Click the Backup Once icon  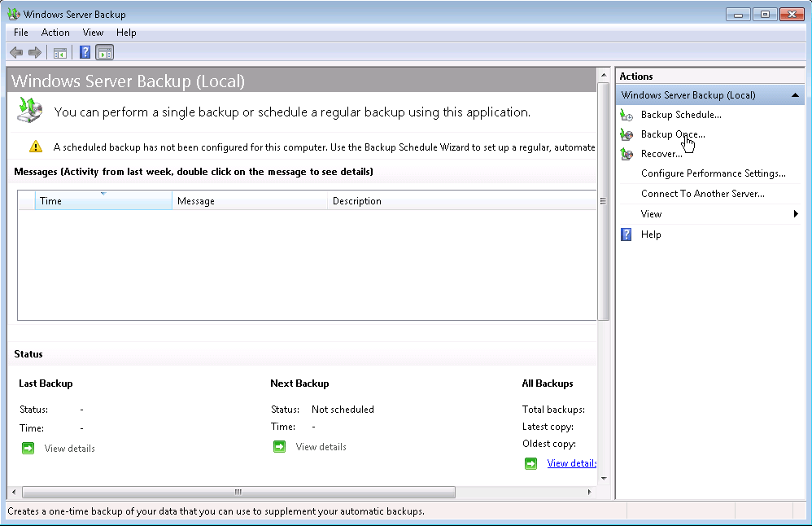pos(626,134)
